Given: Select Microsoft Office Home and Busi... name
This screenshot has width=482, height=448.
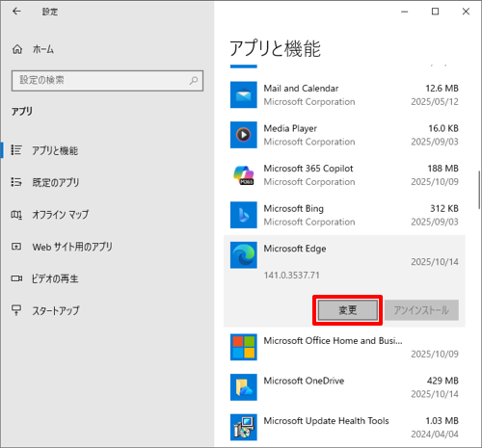Looking at the screenshot, I should tap(333, 340).
